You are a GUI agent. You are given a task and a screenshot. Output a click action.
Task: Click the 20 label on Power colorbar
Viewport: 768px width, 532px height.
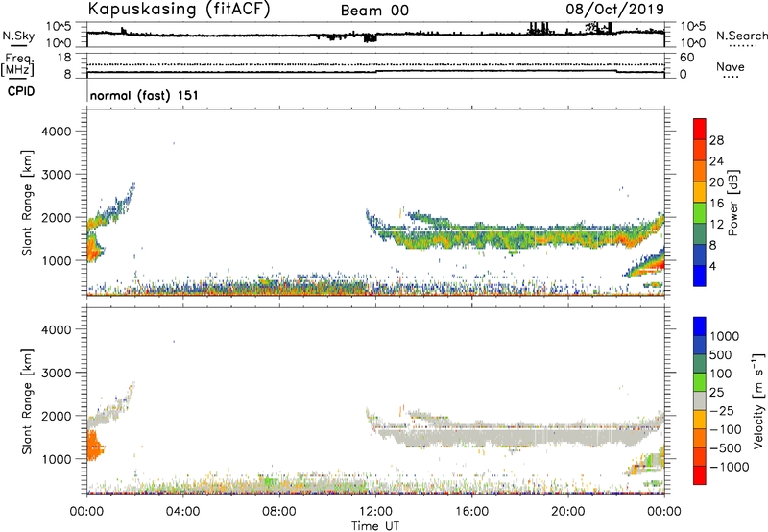(716, 182)
